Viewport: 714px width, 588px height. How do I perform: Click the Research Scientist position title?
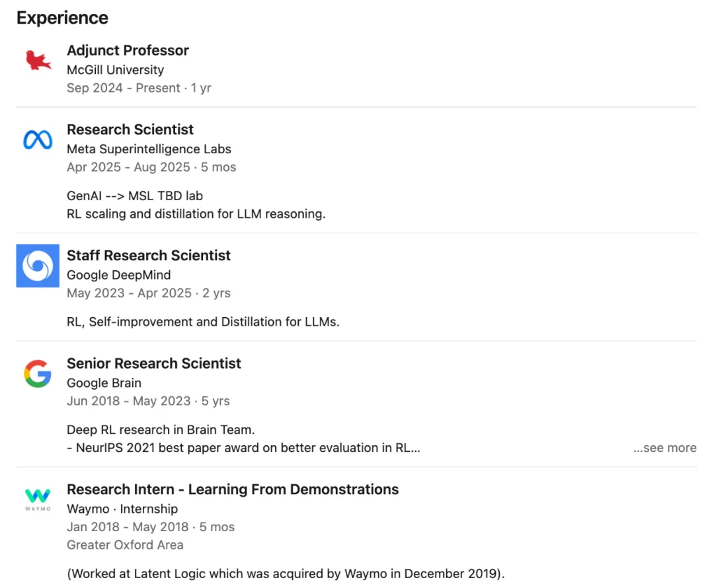pos(130,129)
